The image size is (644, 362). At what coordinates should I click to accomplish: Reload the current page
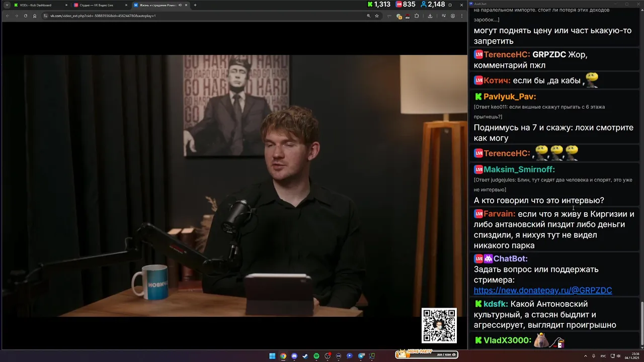[x=26, y=16]
